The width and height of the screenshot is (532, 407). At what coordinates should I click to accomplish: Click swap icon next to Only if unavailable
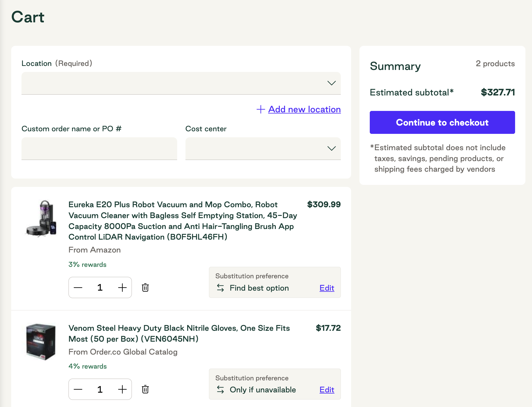tap(220, 390)
